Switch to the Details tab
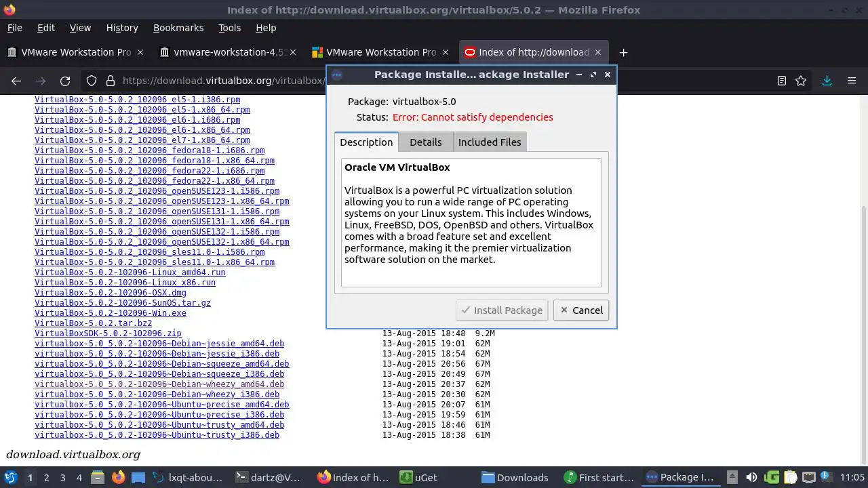 coord(426,142)
